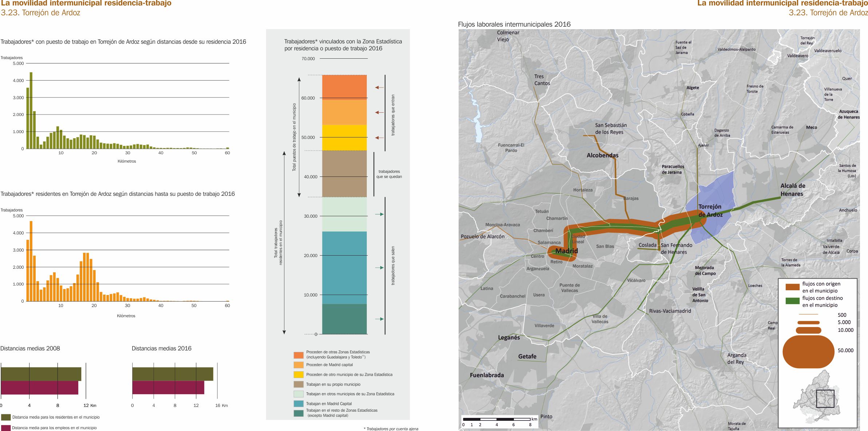This screenshot has height=431, width=868.
Task: Click the orange 'Proceden de otras Zonas Estadísticas' legend swatch
Action: point(298,355)
